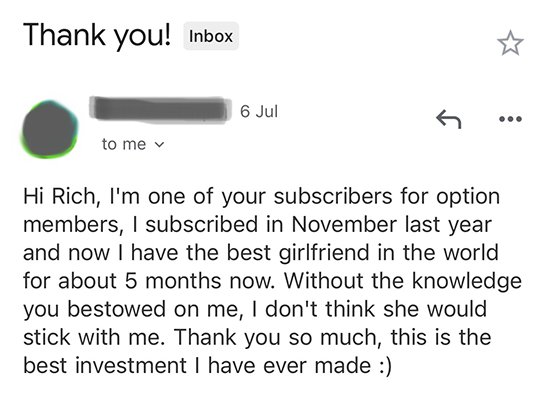Reply to the email using arrow icon

click(x=448, y=119)
